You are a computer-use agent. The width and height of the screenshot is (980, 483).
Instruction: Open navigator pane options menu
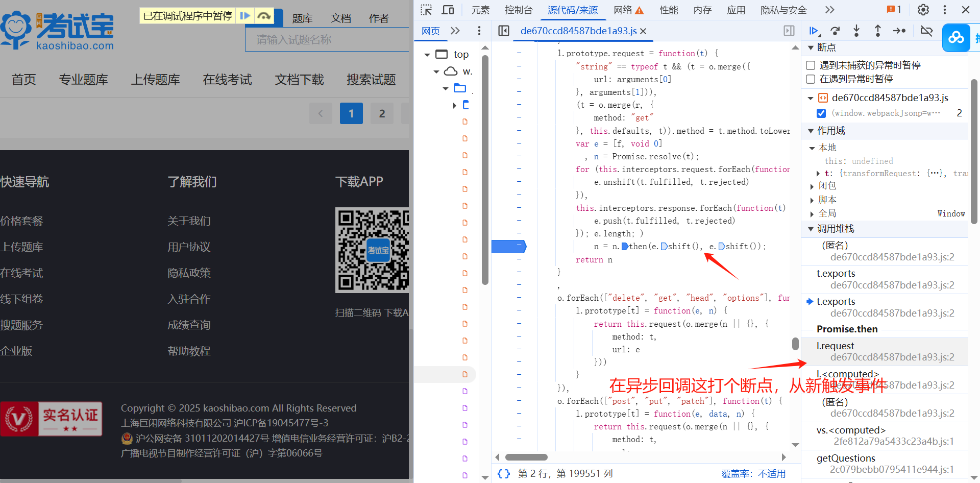[x=479, y=31]
